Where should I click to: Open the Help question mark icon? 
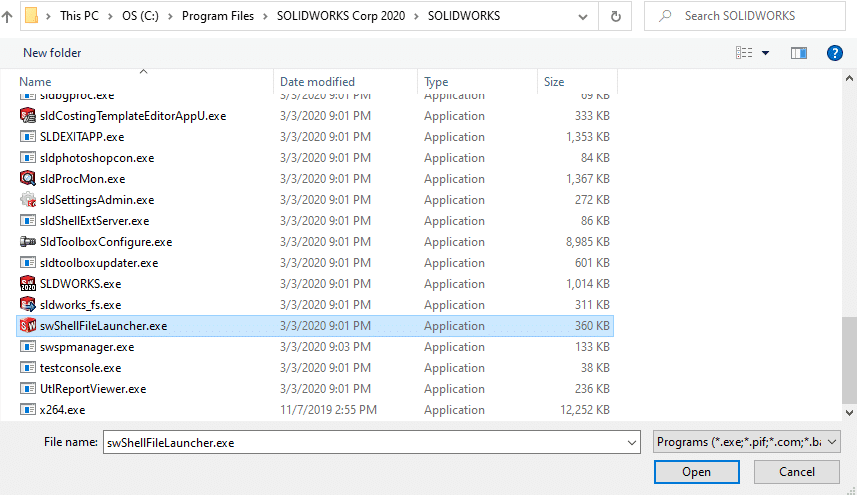tap(835, 53)
